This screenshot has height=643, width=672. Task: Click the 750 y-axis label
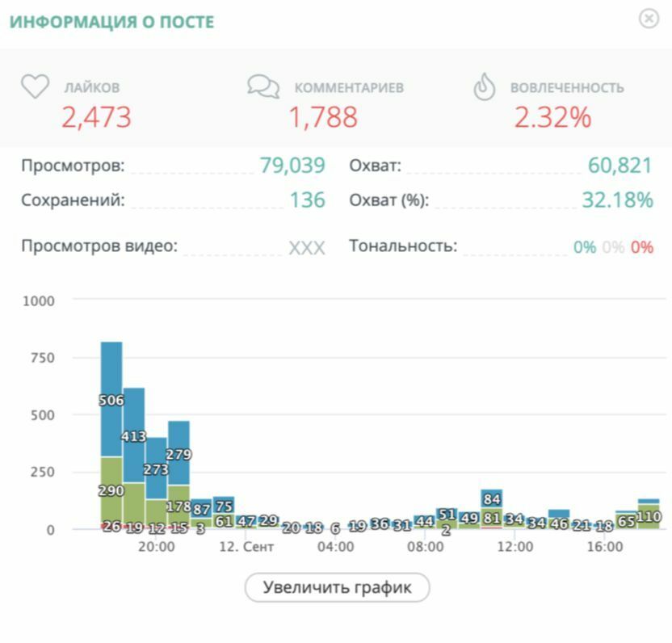click(x=43, y=358)
